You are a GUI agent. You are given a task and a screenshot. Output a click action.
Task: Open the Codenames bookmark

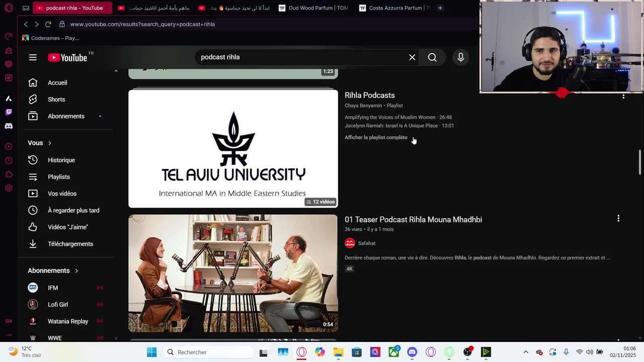tap(51, 38)
